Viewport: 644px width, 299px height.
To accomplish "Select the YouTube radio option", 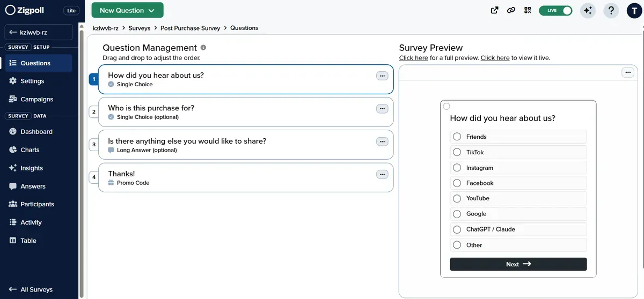I will pyautogui.click(x=457, y=198).
